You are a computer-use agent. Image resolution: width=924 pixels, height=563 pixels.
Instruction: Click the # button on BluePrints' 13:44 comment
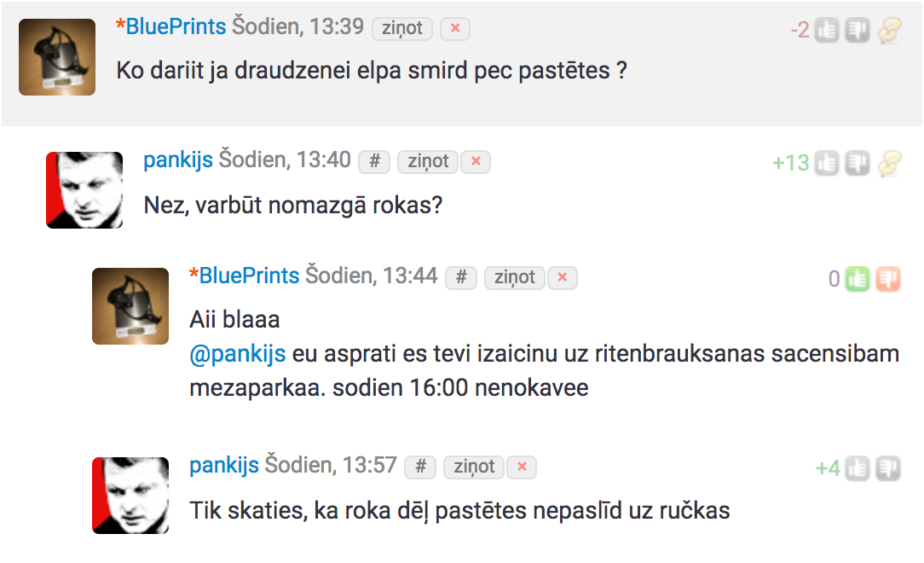(461, 278)
